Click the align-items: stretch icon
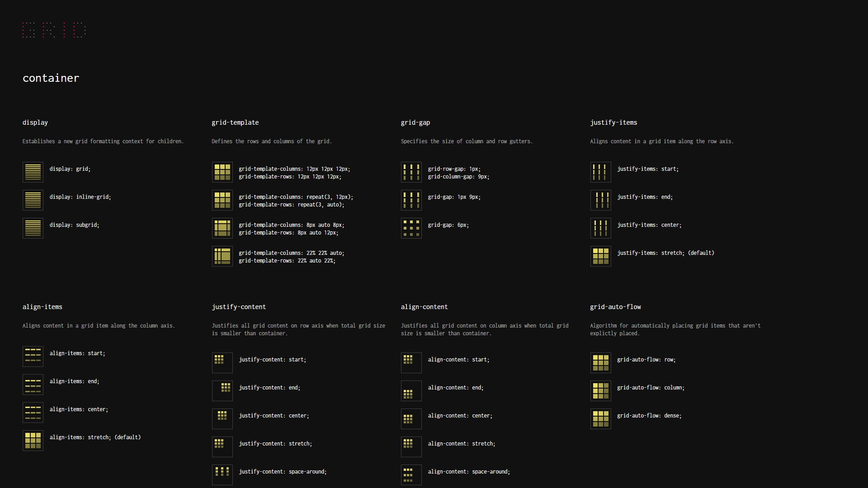This screenshot has width=868, height=488. 33,441
